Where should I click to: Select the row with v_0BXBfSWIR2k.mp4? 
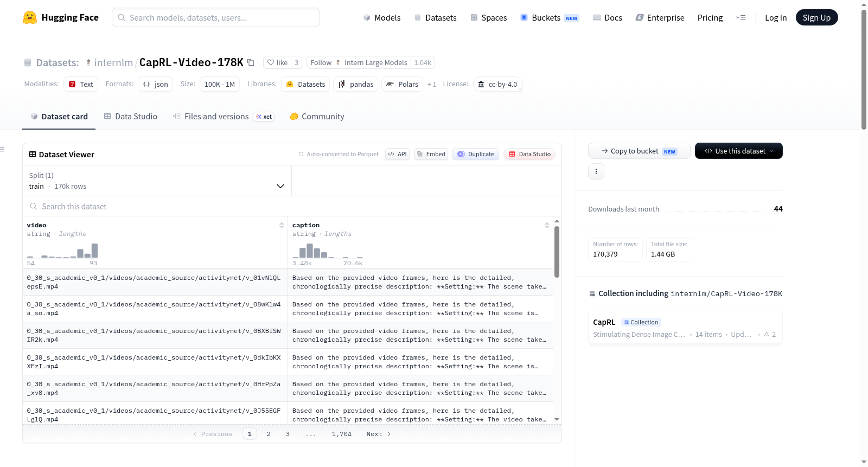pyautogui.click(x=288, y=335)
